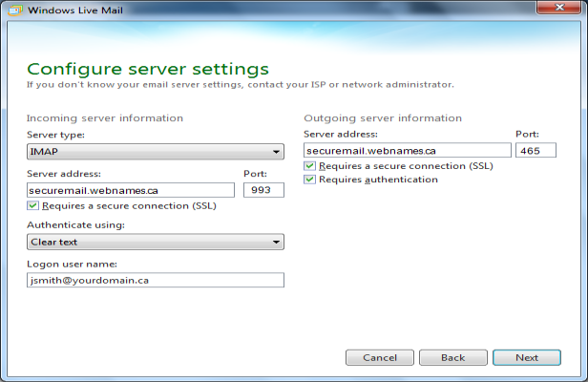The height and width of the screenshot is (382, 588).
Task: Toggle incoming Requires a secure connection (SSL)
Action: (33, 205)
